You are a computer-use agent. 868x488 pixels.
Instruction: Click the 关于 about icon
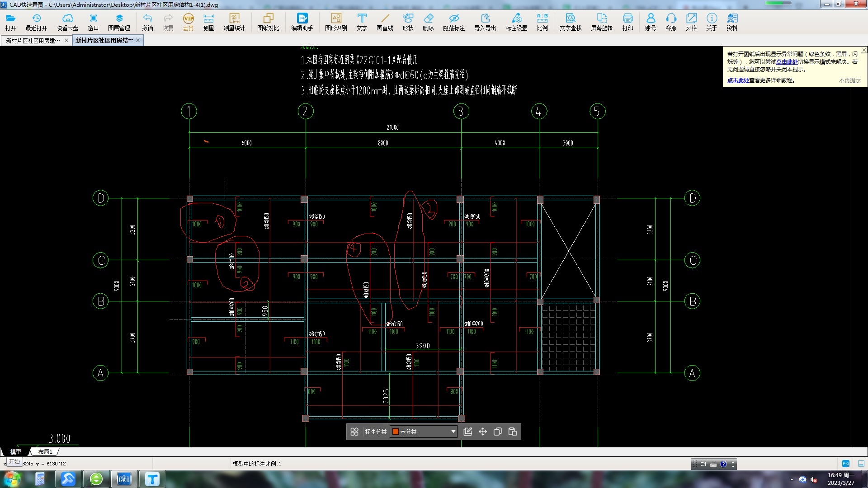tap(712, 22)
